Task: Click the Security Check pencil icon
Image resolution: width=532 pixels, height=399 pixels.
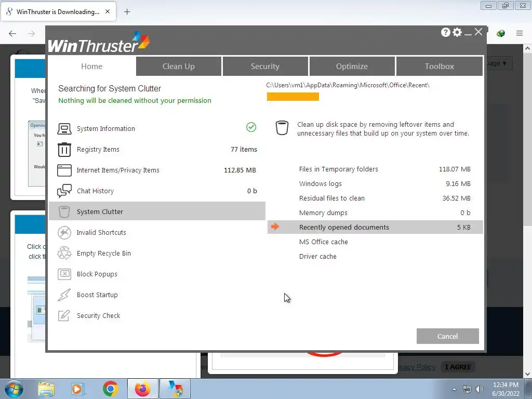Action: pyautogui.click(x=64, y=315)
